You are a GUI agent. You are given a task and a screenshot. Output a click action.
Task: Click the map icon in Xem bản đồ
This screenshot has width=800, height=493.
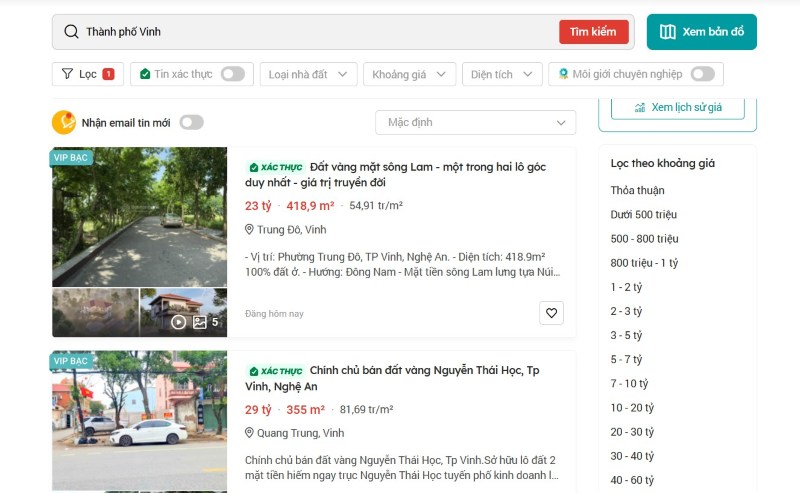click(x=667, y=32)
